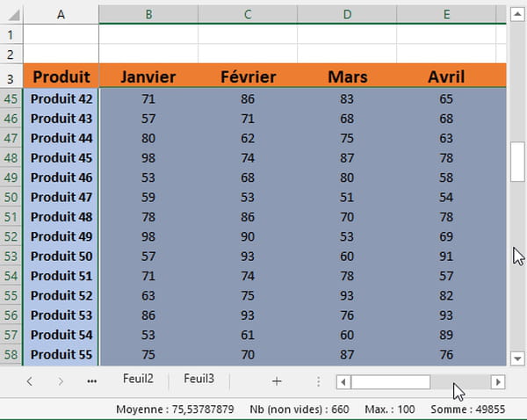Select row 50 header

click(x=11, y=197)
